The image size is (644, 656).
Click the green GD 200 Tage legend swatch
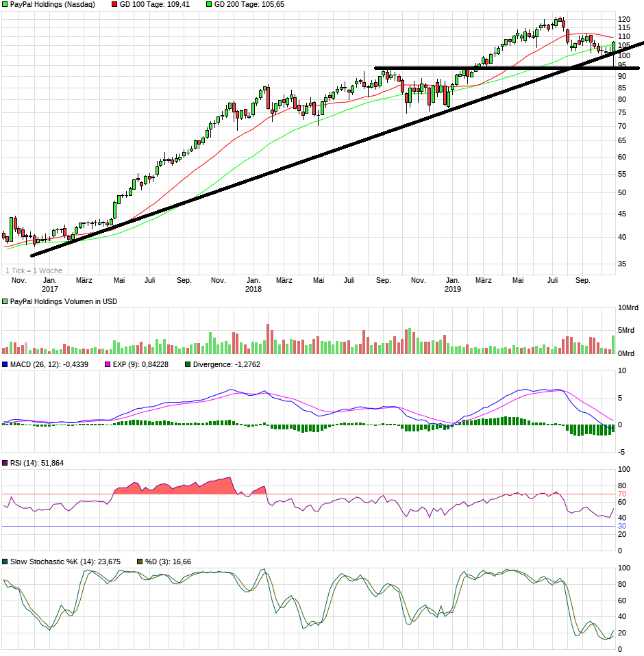point(209,4)
